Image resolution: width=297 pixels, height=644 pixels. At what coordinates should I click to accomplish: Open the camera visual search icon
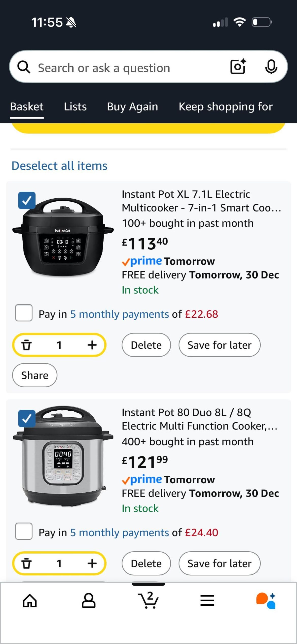[238, 67]
